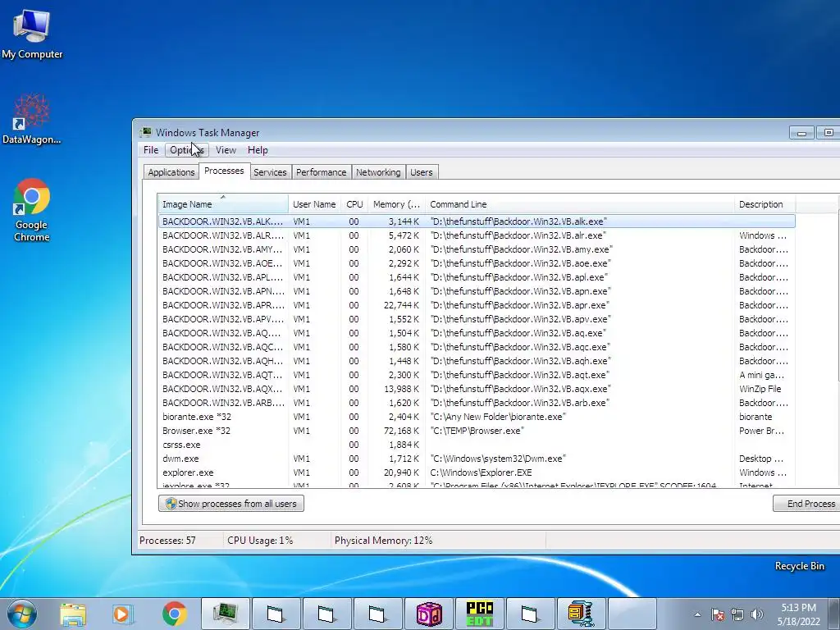The height and width of the screenshot is (630, 840).
Task: Open the Help menu
Action: (x=258, y=150)
